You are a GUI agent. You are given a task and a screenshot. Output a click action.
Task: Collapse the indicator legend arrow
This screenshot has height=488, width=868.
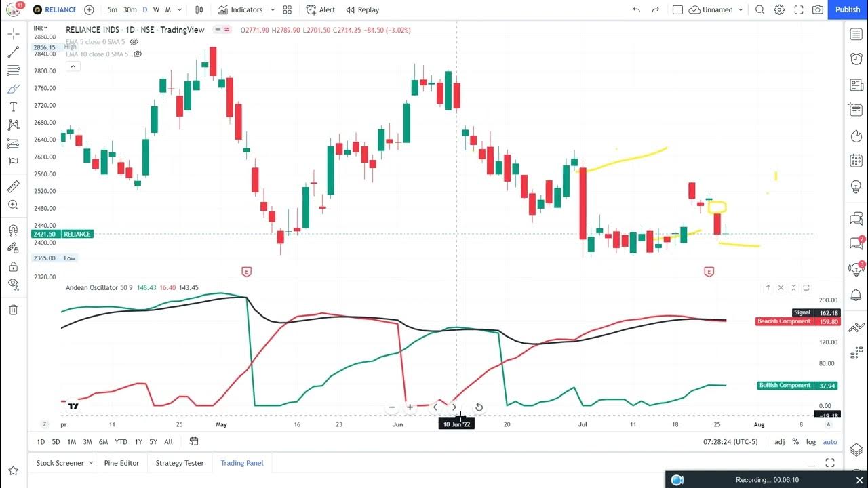coord(73,66)
